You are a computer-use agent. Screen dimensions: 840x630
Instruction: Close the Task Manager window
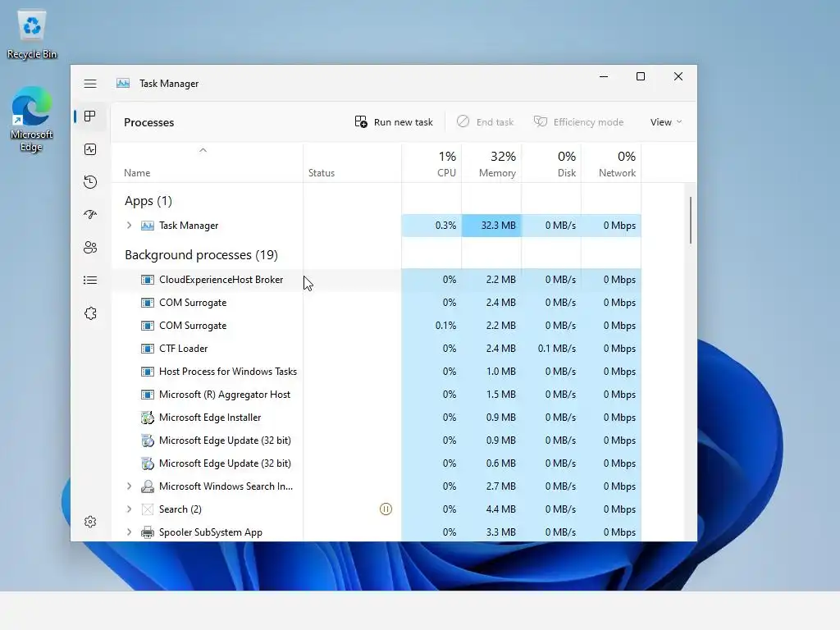(678, 76)
